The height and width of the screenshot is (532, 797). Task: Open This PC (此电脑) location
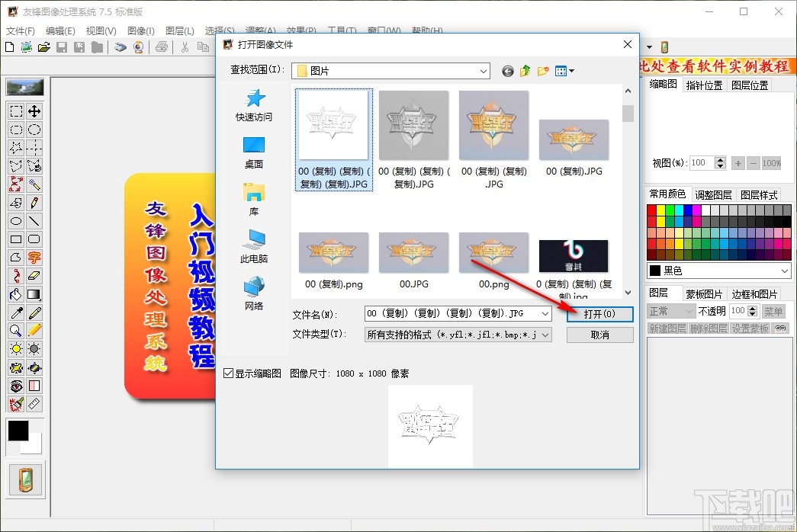254,247
